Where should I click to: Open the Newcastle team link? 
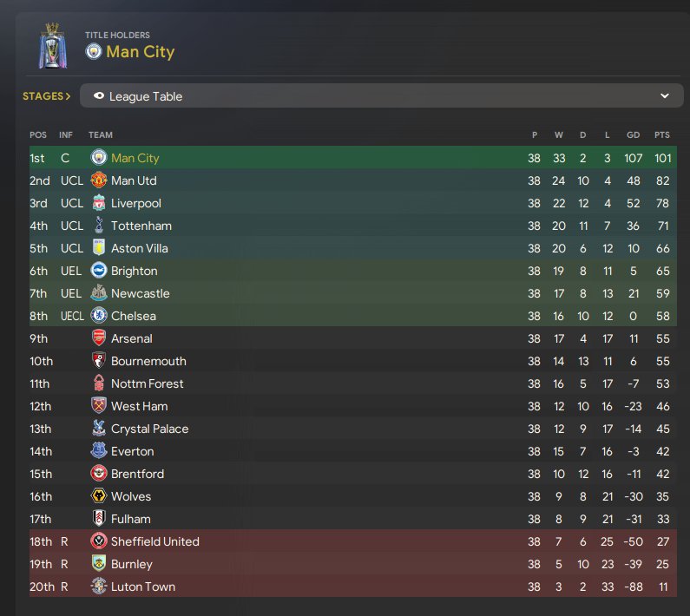coord(141,293)
